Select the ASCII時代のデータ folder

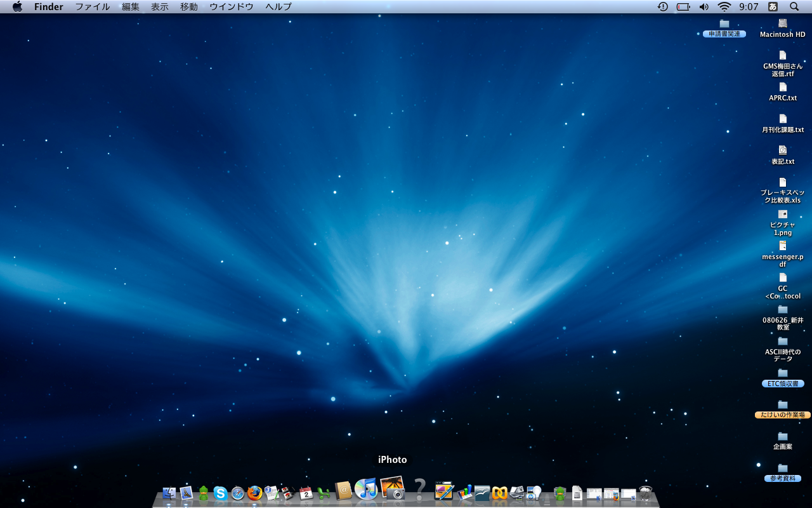click(783, 350)
